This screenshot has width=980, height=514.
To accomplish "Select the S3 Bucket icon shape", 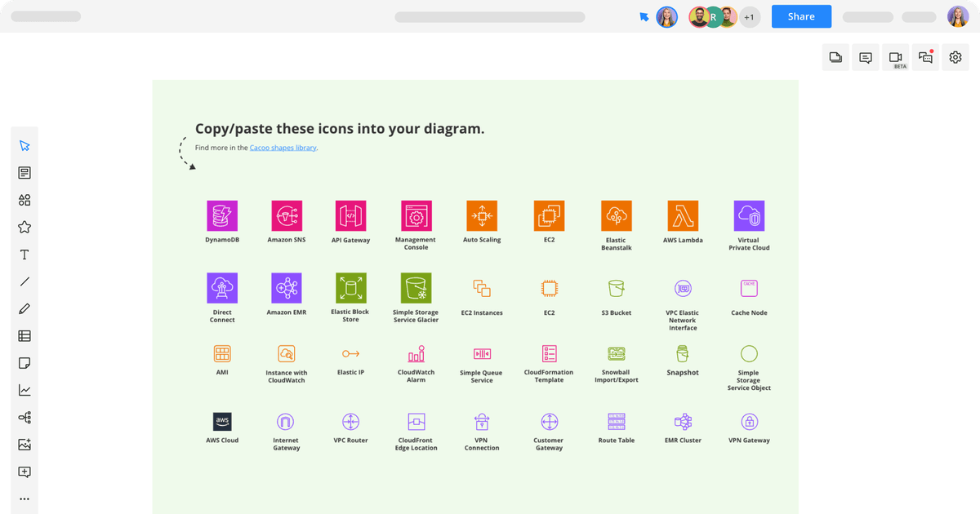I will (x=616, y=287).
